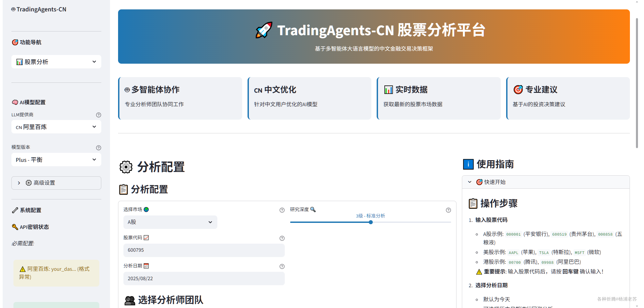Click ticker AAPL in guide
This screenshot has width=644, height=308.
tap(513, 253)
